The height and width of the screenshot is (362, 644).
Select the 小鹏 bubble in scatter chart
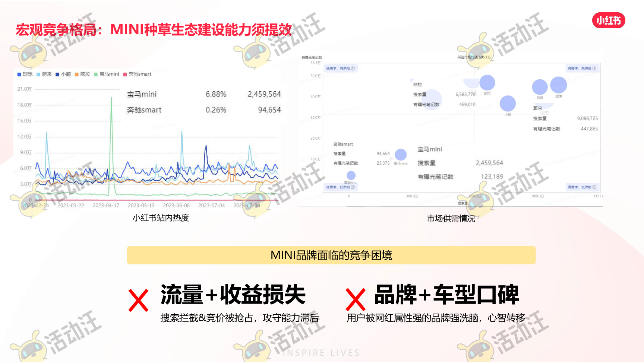coord(508,104)
